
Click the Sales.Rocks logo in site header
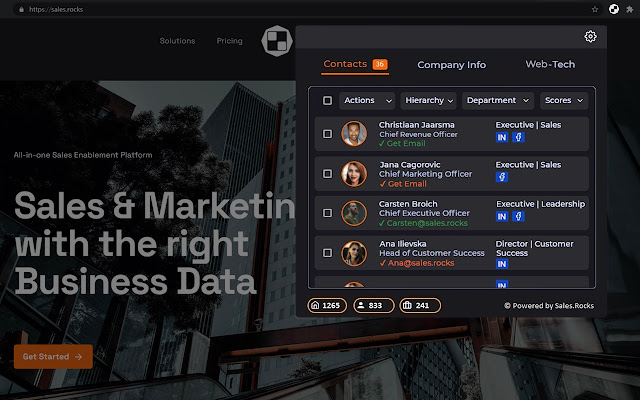(277, 41)
